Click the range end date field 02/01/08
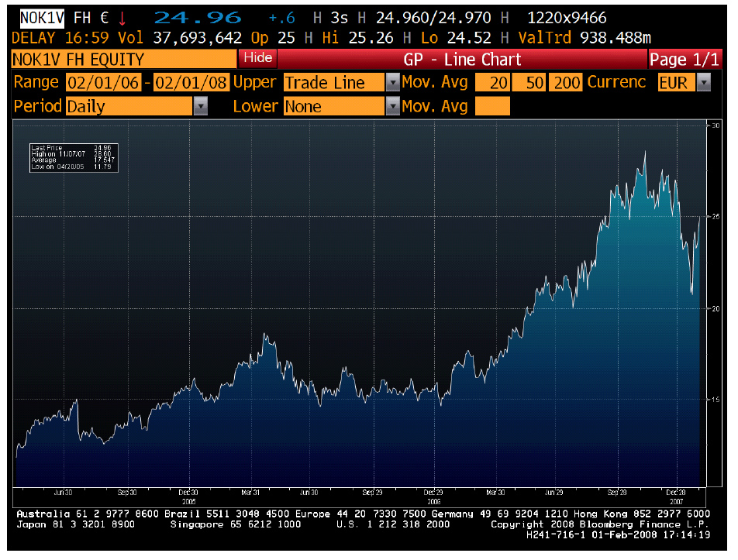Image resolution: width=738 pixels, height=560 pixels. coord(191,83)
